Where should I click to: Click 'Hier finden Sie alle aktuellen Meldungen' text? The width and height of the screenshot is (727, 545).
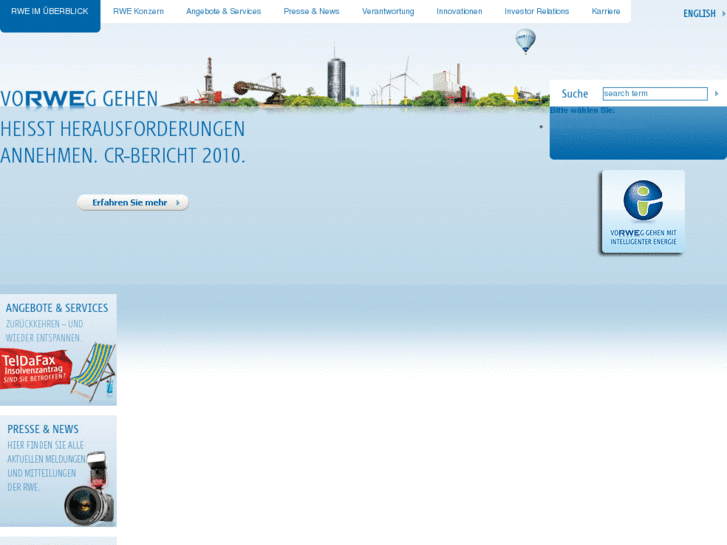[x=46, y=466]
